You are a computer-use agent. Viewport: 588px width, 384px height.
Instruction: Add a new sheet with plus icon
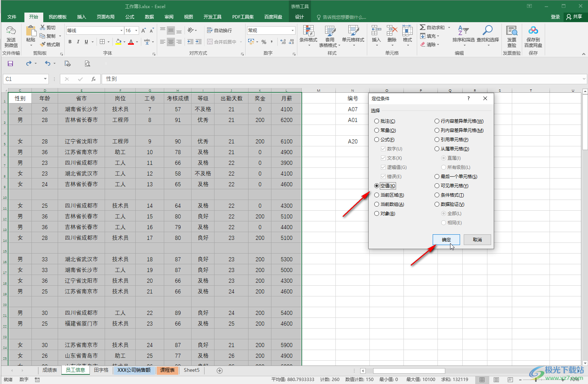pos(220,370)
